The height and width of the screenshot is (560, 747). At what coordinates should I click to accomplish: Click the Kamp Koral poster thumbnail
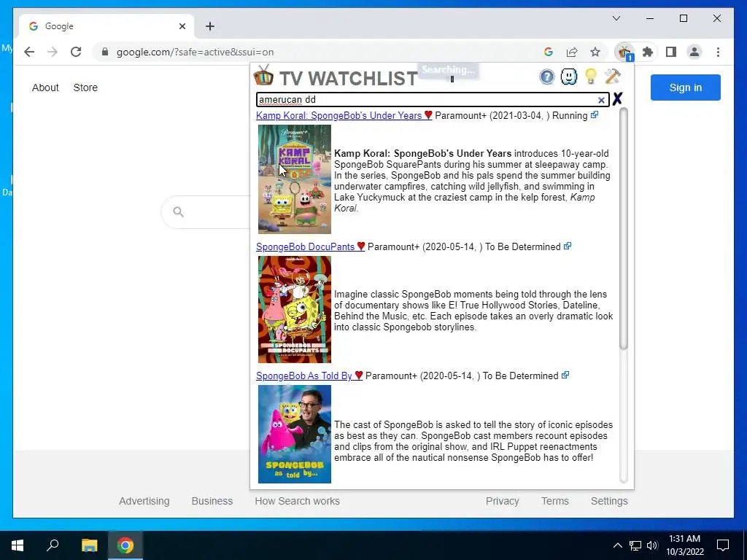click(x=295, y=179)
